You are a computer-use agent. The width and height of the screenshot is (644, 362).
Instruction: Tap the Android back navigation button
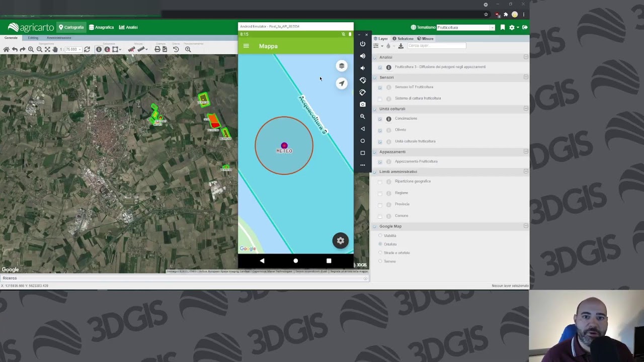[262, 261]
